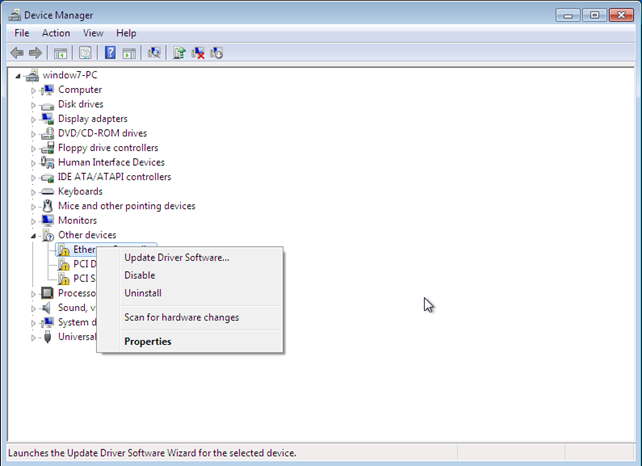The width and height of the screenshot is (642, 466).
Task: Choose Update Driver Software from context menu
Action: 176,257
